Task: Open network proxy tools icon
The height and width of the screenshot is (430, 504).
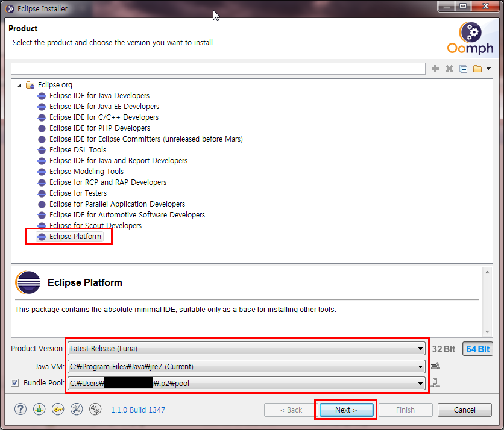Action: point(77,409)
